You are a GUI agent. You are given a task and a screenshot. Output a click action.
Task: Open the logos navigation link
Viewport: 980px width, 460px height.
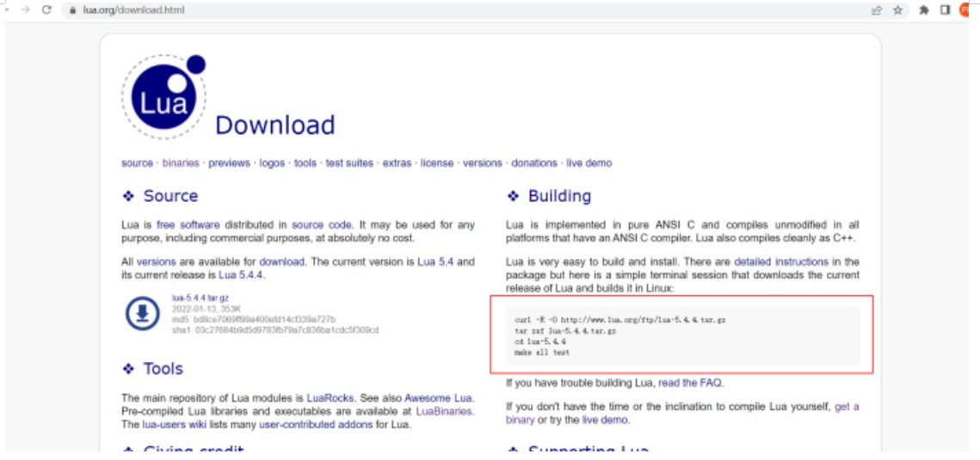pyautogui.click(x=272, y=163)
